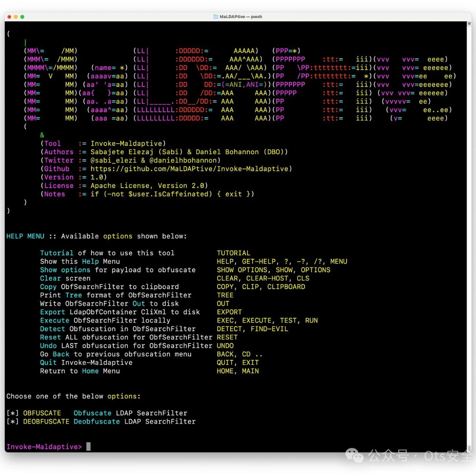This screenshot has height=476, width=476.
Task: Click the Copy ObfSearchFilter to clipboard line
Action: (x=109, y=287)
